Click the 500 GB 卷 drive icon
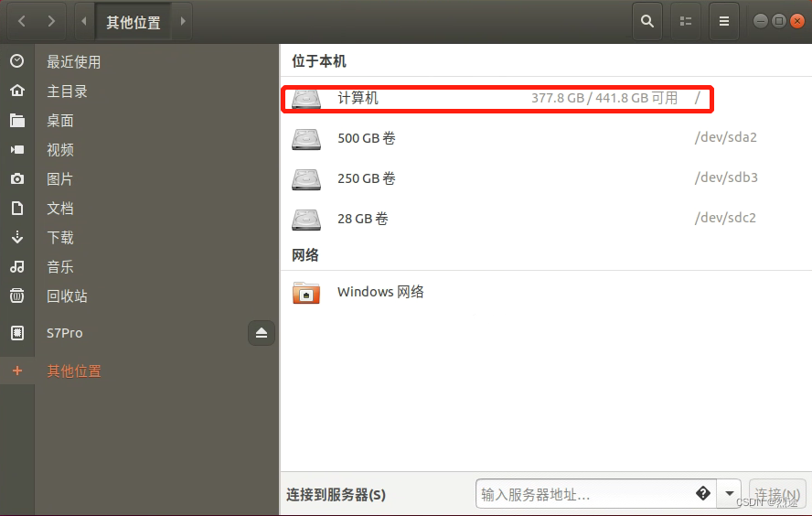This screenshot has width=812, height=516. 306,139
